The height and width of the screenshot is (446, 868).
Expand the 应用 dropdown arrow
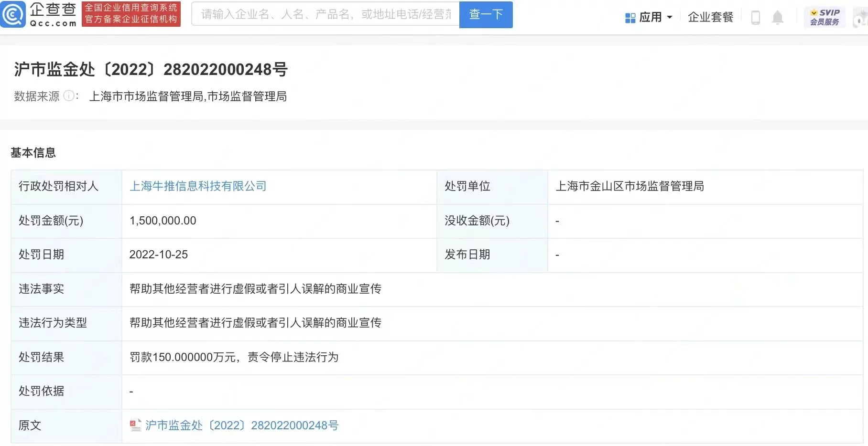click(x=669, y=18)
